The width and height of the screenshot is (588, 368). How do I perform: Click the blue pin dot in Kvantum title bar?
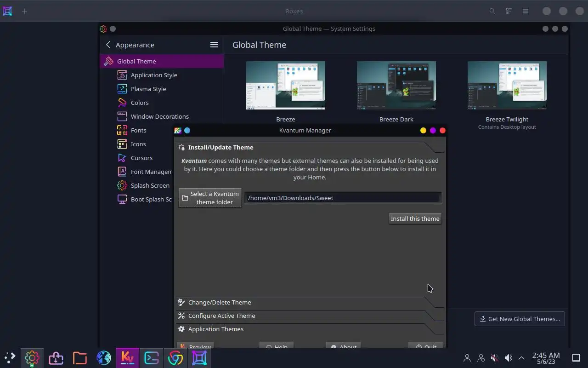(187, 131)
